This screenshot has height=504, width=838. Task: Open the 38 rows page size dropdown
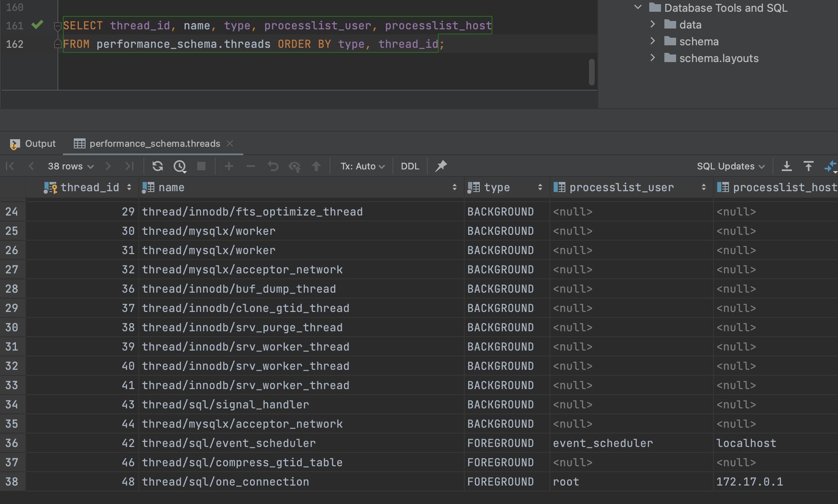pos(70,166)
